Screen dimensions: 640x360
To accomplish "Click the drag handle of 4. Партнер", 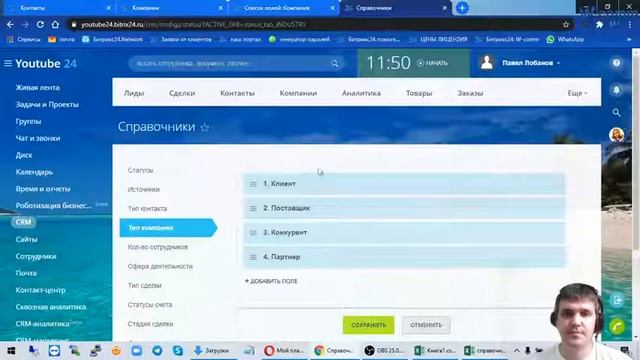I will click(x=253, y=257).
